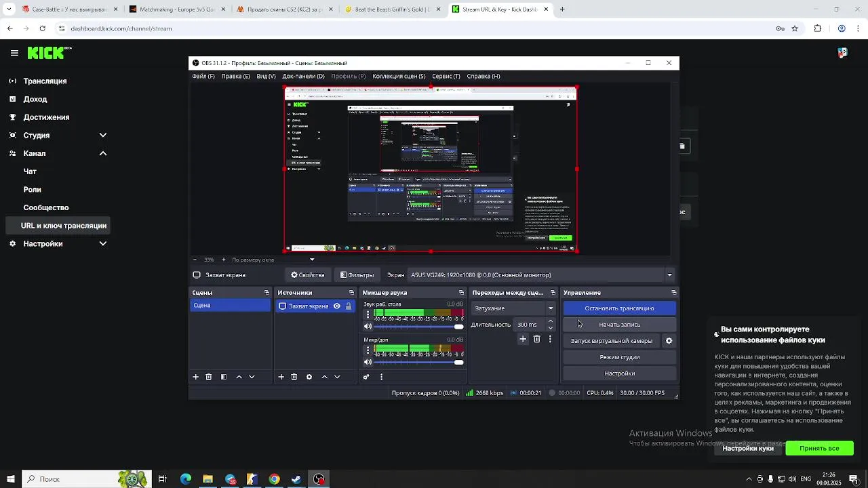The image size is (868, 488).
Task: Expand the Студия sidebar section
Action: [x=103, y=136]
